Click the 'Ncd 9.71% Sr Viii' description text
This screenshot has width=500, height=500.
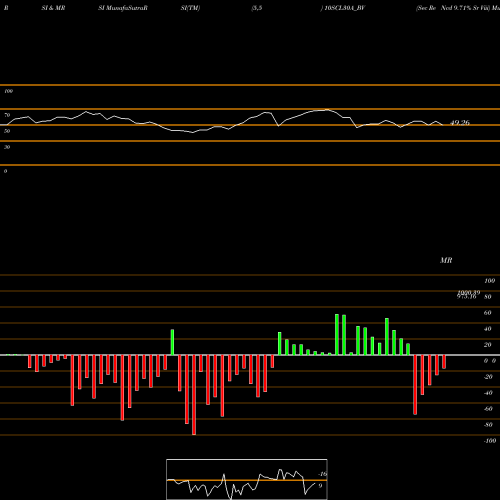coord(465,8)
